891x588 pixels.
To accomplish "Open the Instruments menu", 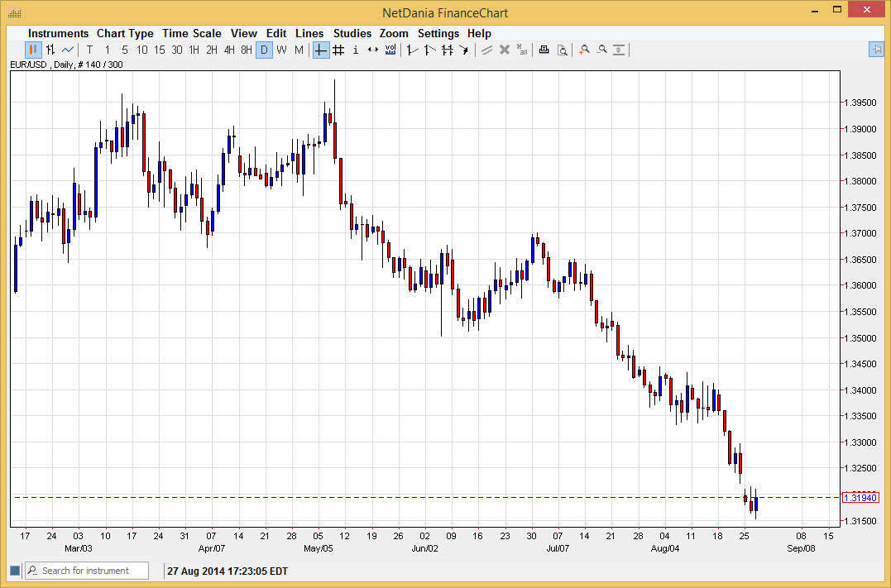I will (58, 33).
